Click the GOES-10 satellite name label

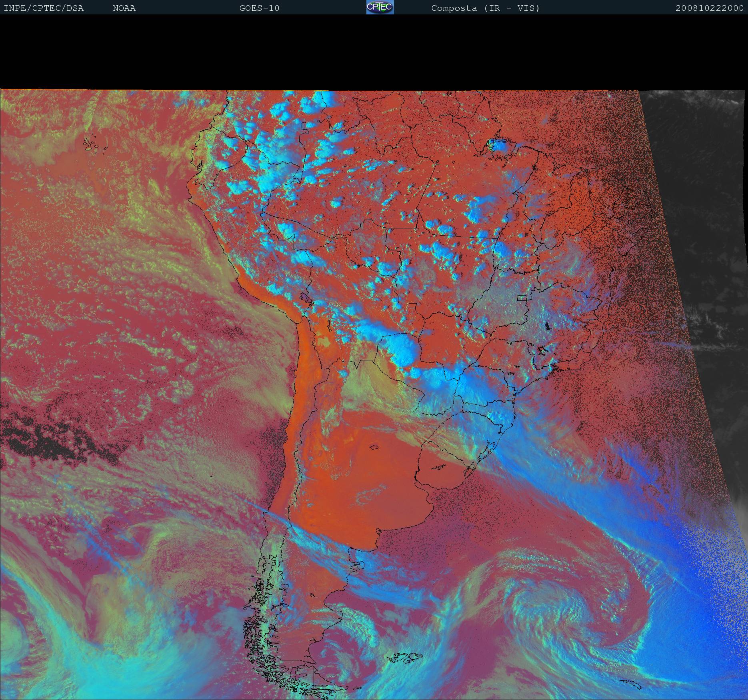(259, 8)
